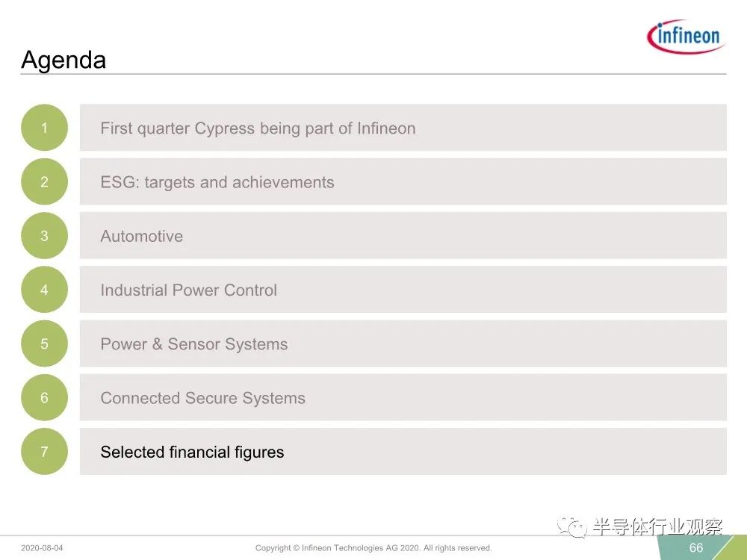Image resolution: width=747 pixels, height=560 pixels.
Task: Click the WeChat watermark icon
Action: [572, 526]
